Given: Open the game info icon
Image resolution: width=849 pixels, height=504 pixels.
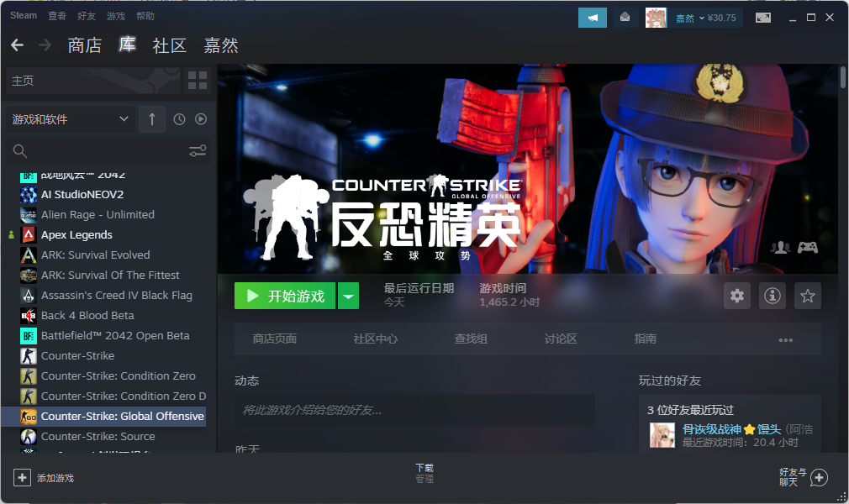Looking at the screenshot, I should [x=773, y=296].
